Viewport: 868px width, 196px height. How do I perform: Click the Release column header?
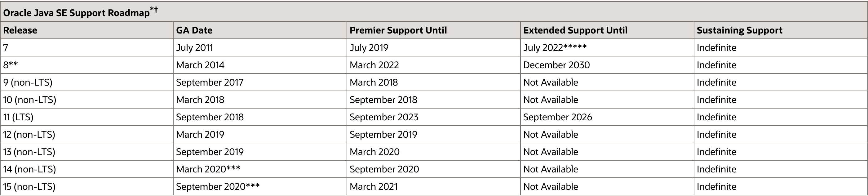(x=20, y=30)
